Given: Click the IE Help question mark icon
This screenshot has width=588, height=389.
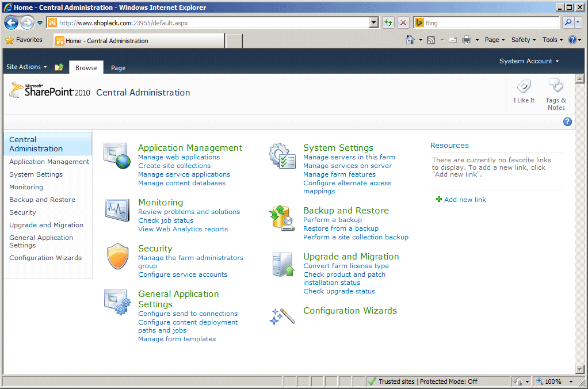Looking at the screenshot, I should point(572,40).
